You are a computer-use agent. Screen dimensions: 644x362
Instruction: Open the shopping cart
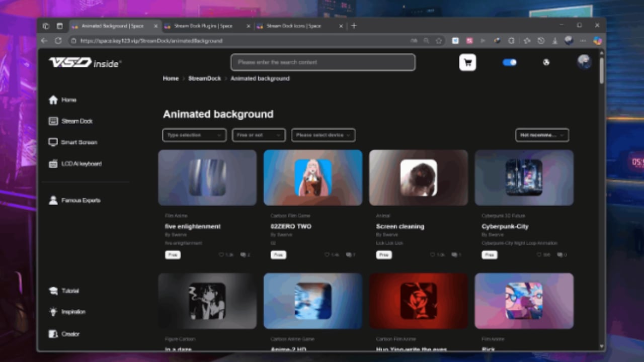tap(467, 62)
